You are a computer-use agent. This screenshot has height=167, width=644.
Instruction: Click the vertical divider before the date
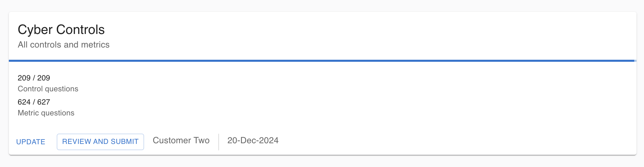pos(219,142)
